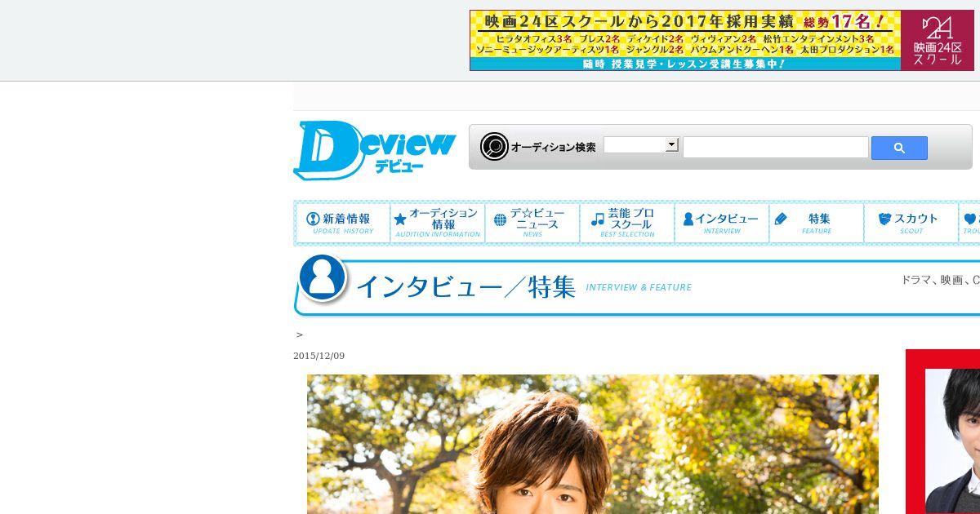Open the オーディション情報 tab

438,223
